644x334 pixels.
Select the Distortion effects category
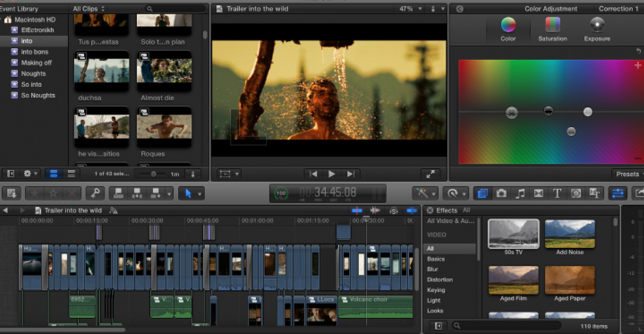click(x=440, y=279)
